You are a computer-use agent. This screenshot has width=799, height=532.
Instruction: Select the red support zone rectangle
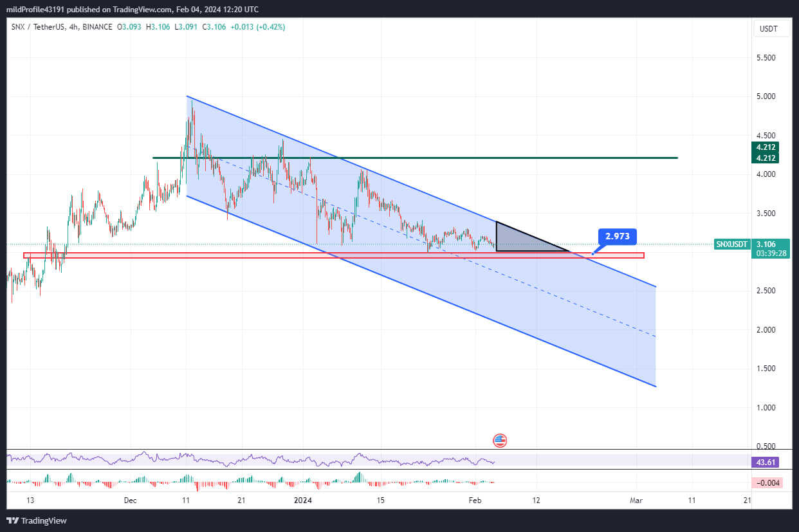(x=333, y=255)
